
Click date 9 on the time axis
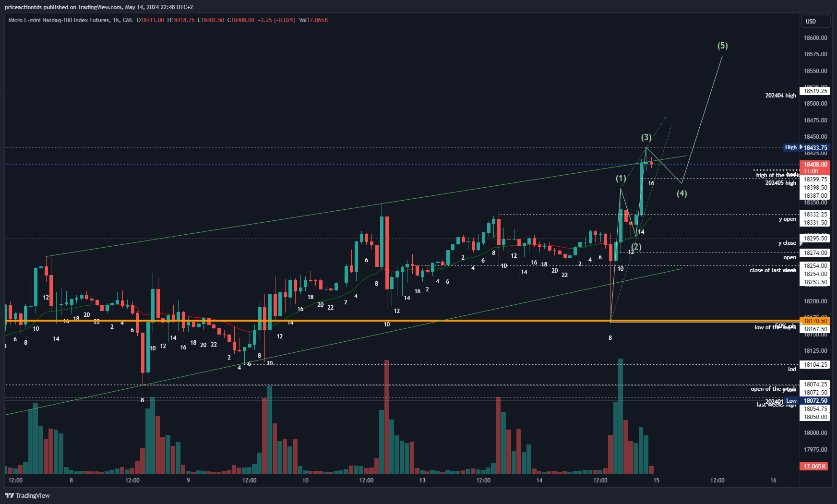(188, 480)
